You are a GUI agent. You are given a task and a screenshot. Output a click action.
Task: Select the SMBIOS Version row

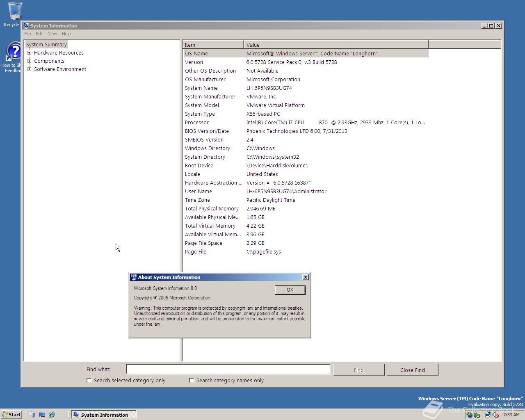[x=306, y=139]
